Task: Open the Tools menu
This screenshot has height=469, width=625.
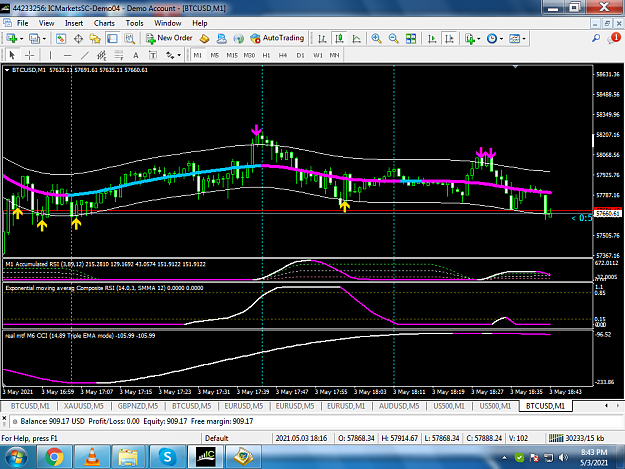Action: (x=134, y=23)
